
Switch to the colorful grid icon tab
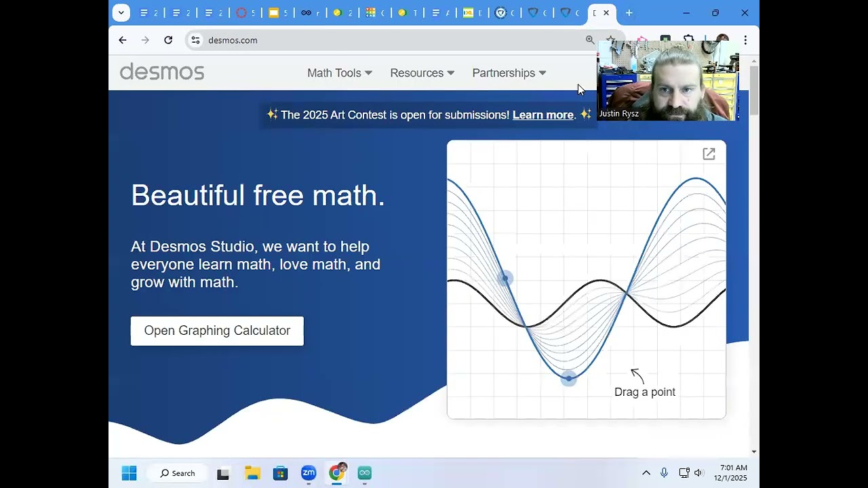(x=370, y=13)
